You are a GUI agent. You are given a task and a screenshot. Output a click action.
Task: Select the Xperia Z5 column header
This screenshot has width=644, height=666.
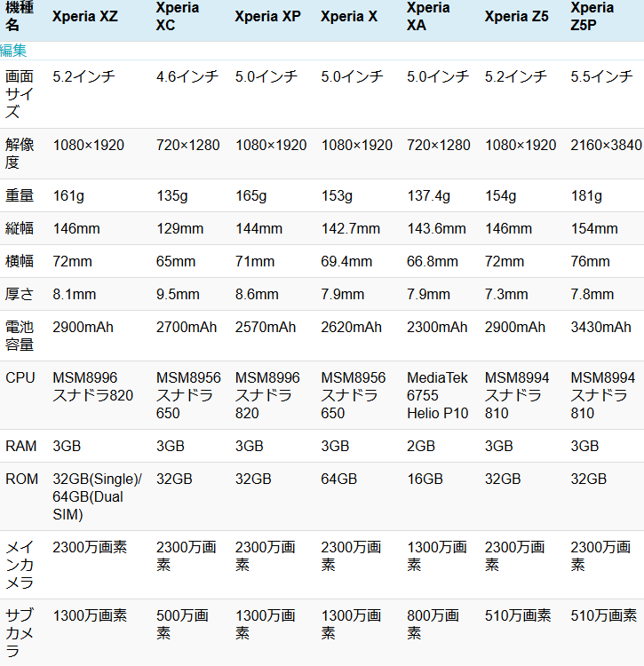[517, 16]
